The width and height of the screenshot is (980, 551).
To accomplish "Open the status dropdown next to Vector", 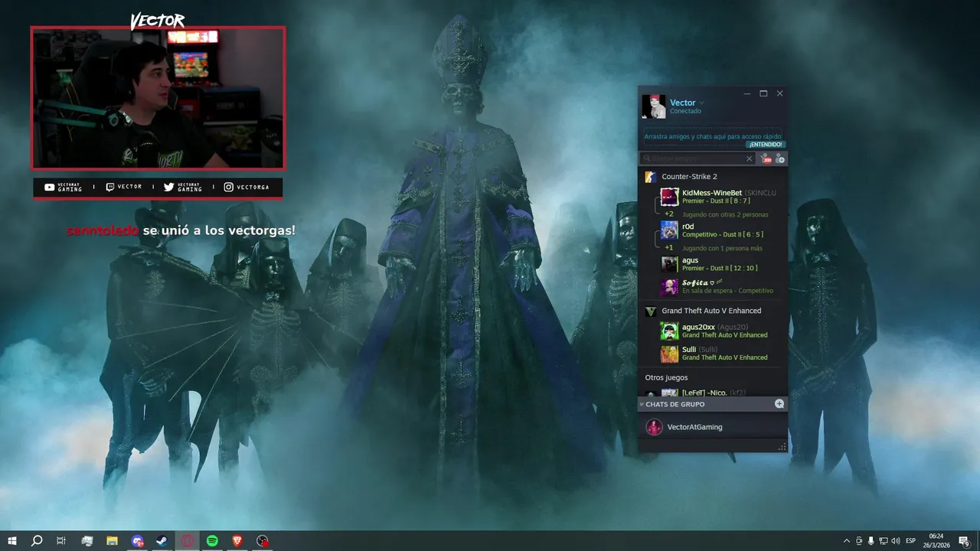I will 701,103.
